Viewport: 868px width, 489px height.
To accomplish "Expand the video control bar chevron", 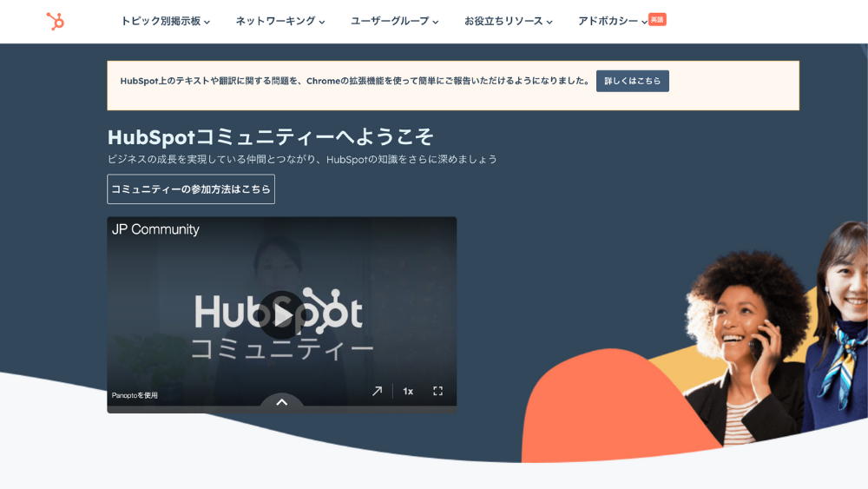I will pos(282,402).
